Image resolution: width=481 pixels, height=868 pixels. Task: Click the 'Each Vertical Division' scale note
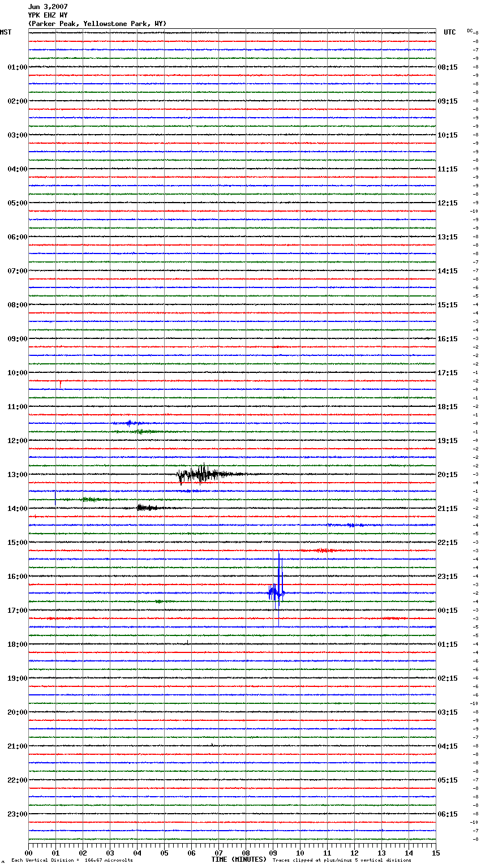point(72,861)
